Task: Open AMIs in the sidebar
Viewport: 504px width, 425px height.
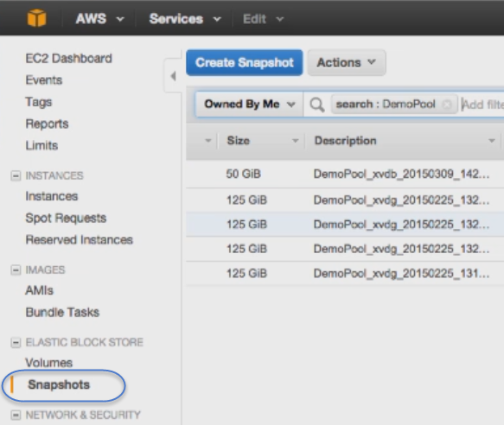Action: [x=39, y=290]
